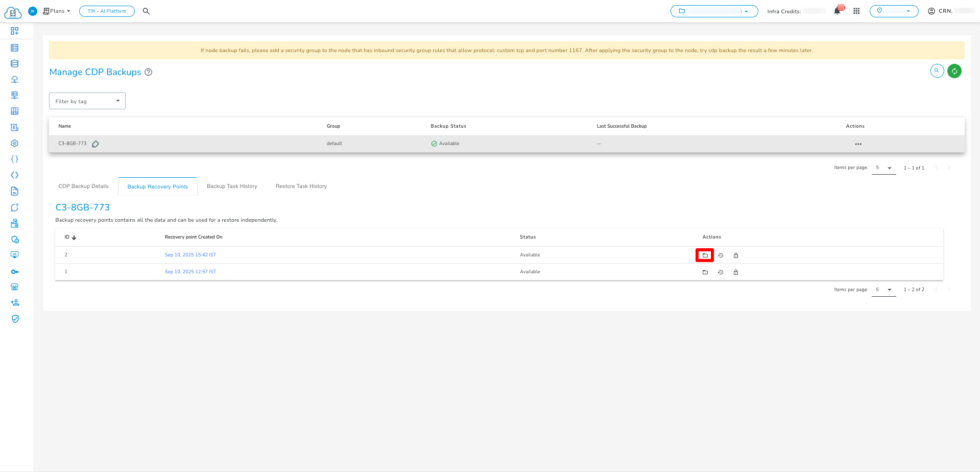Open notifications bell
The width and height of the screenshot is (980, 472).
tap(837, 11)
